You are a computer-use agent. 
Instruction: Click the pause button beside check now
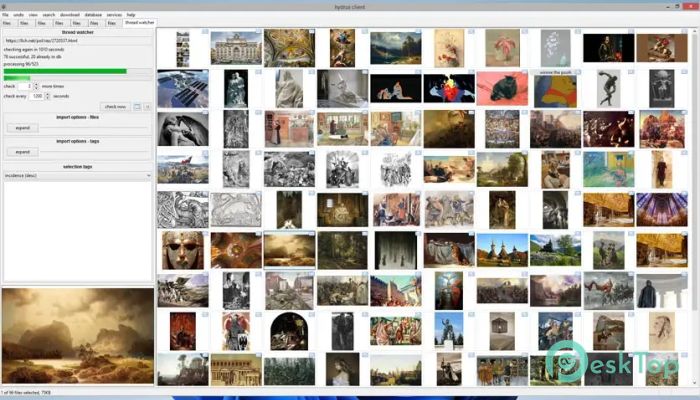click(147, 107)
